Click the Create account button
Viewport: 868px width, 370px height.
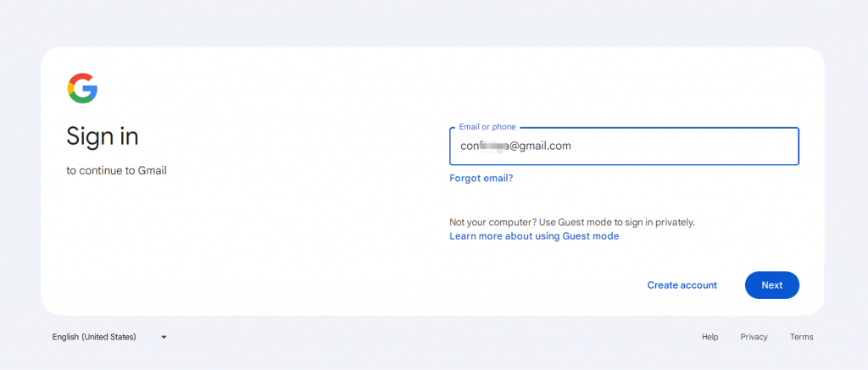tap(682, 285)
